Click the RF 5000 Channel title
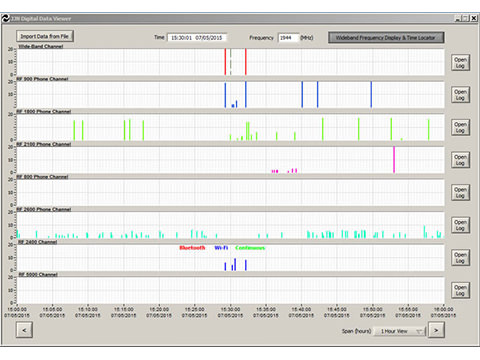The height and width of the screenshot is (360, 480). 38,274
